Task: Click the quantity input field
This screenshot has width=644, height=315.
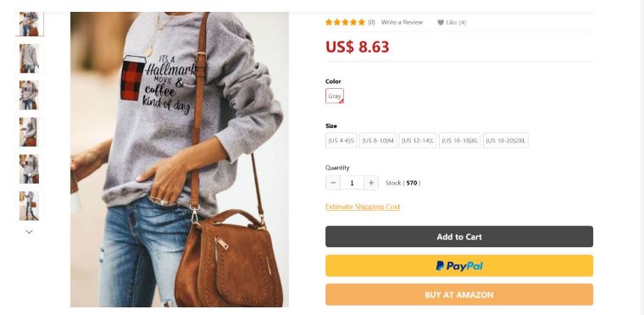Action: (x=352, y=183)
